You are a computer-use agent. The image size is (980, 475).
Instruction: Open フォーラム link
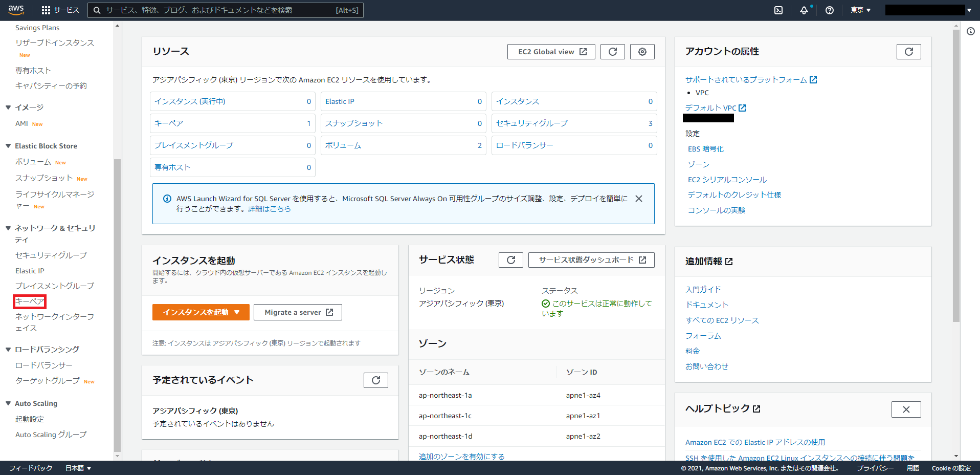(703, 336)
